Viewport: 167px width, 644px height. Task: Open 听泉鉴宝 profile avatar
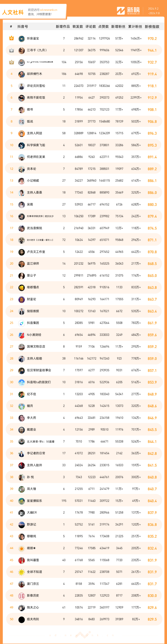[x=21, y=39]
